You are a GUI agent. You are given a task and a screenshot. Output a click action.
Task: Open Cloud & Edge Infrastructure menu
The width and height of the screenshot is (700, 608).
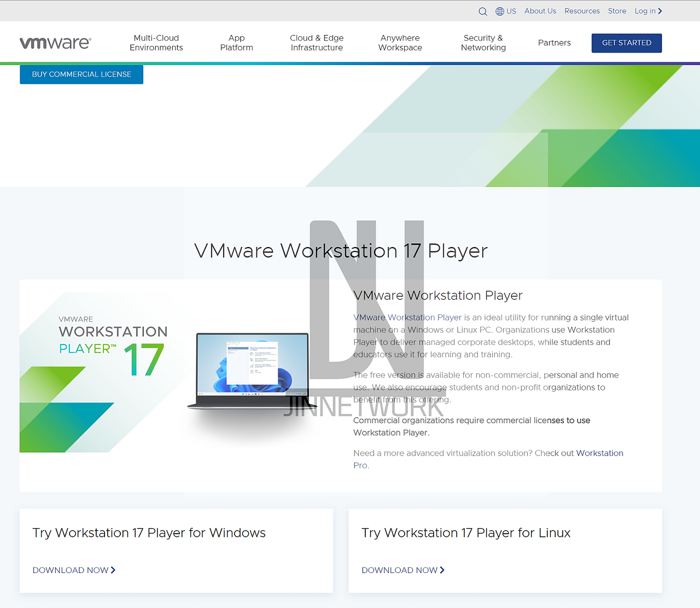[317, 43]
